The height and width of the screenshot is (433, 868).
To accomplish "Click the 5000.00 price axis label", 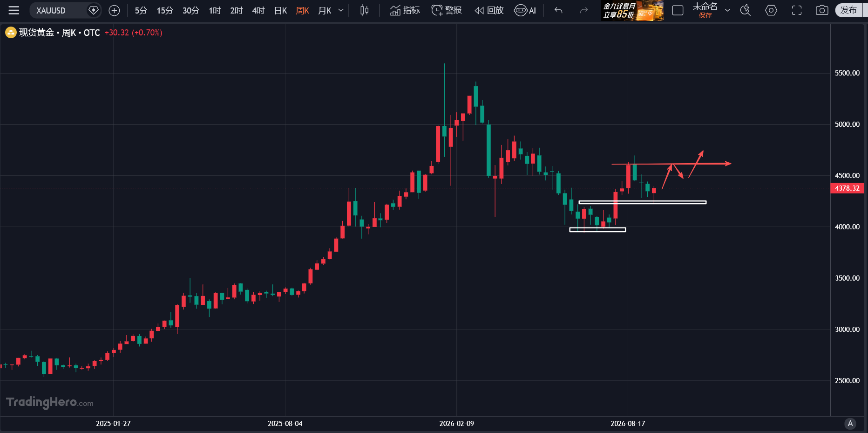I will click(847, 124).
